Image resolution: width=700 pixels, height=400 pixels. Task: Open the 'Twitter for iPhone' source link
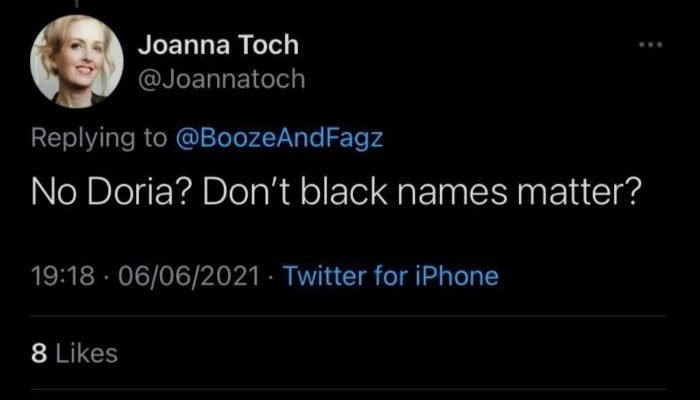pos(391,276)
